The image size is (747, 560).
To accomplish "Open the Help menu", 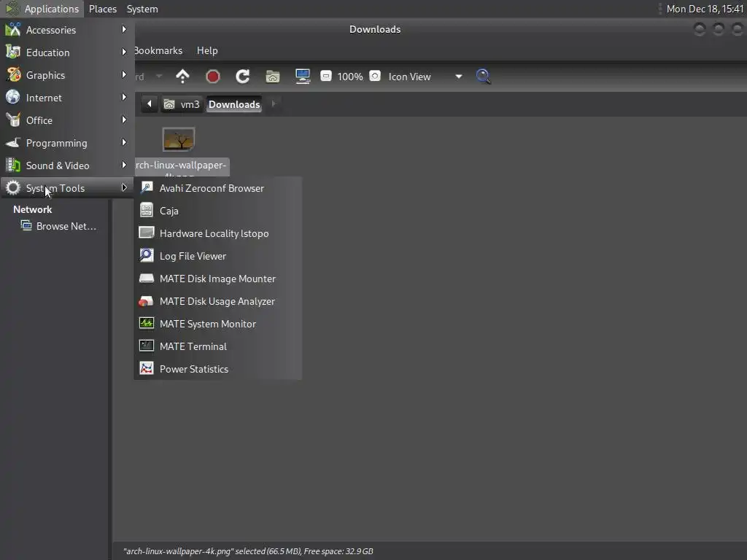I will pos(207,50).
